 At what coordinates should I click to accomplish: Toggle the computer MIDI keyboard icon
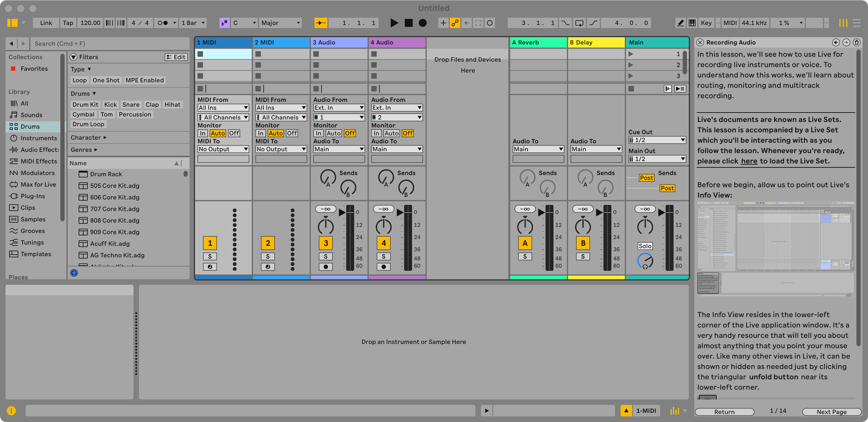692,23
